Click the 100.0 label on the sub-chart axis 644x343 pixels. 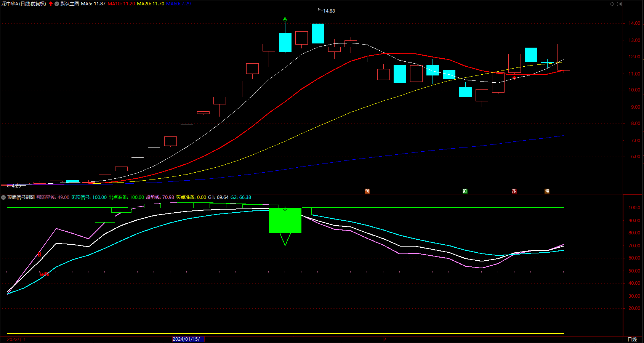[x=634, y=208]
